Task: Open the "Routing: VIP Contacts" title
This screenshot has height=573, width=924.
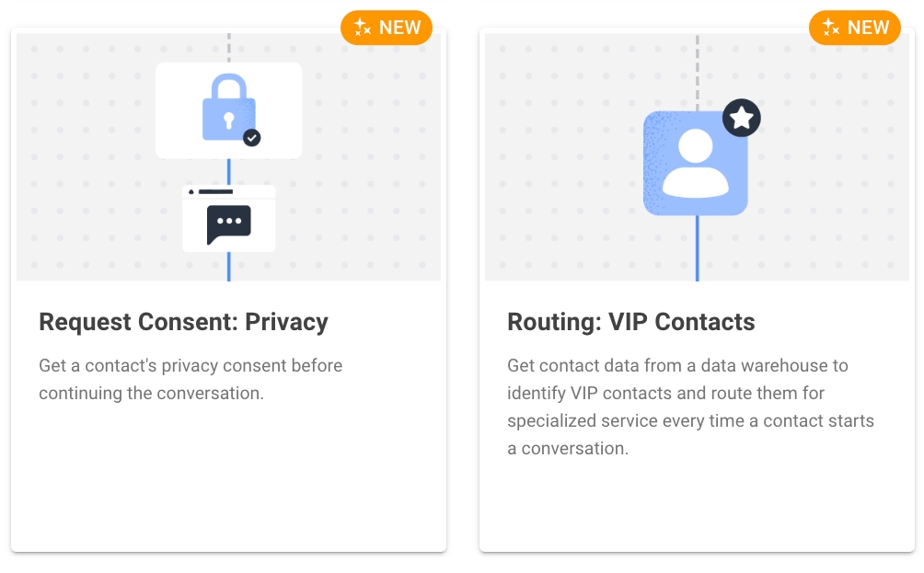Action: pyautogui.click(x=631, y=322)
